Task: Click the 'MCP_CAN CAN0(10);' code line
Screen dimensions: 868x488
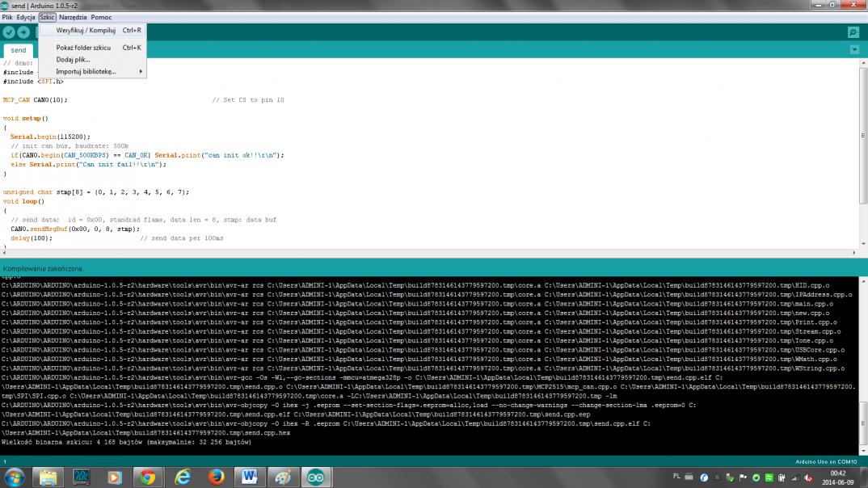Action: click(x=35, y=100)
